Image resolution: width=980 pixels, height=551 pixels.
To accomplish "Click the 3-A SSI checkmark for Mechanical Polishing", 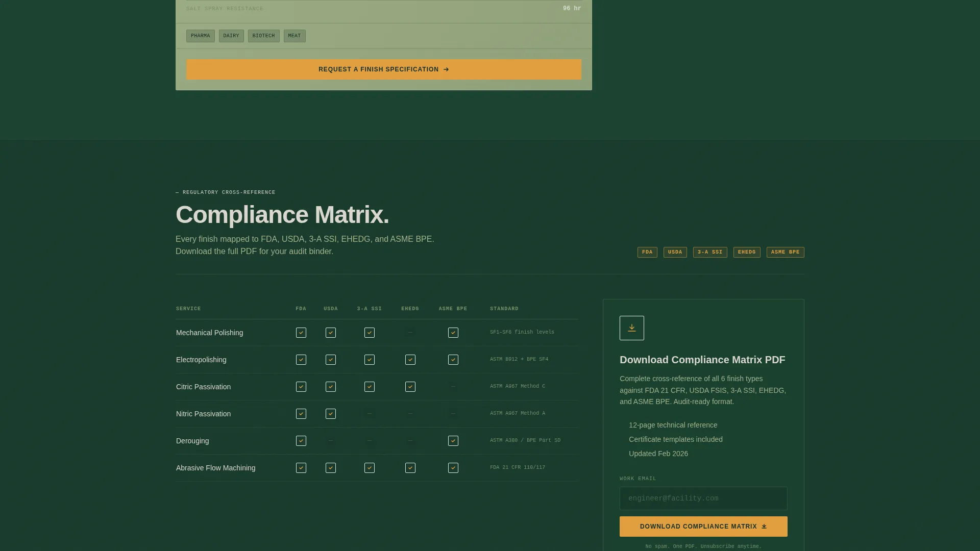I will pos(370,333).
